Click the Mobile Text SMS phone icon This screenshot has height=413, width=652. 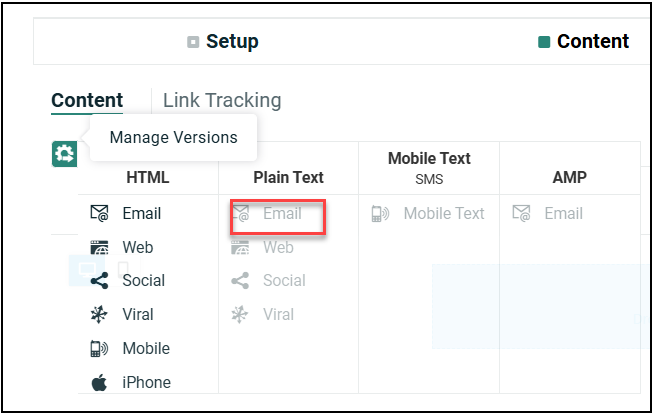coord(380,213)
